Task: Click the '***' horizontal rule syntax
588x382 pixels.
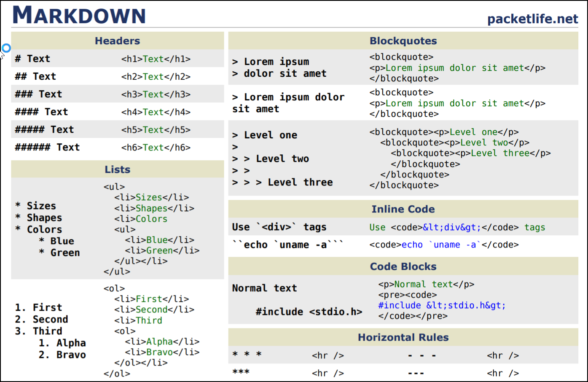Action: click(x=241, y=372)
